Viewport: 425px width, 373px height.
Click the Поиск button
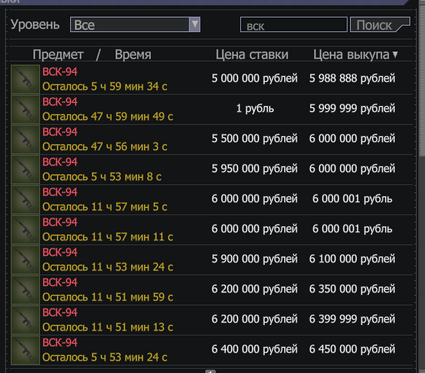coord(380,25)
